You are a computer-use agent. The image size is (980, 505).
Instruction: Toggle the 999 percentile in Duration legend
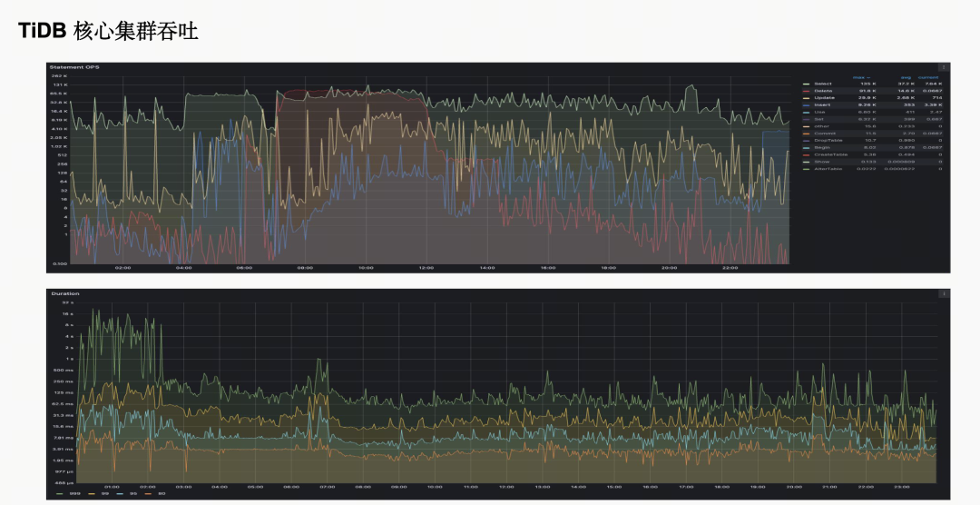pos(76,494)
